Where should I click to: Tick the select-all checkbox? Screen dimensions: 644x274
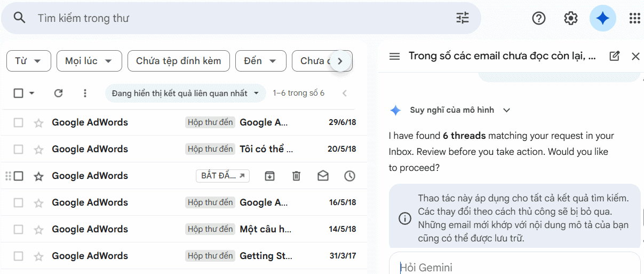18,93
